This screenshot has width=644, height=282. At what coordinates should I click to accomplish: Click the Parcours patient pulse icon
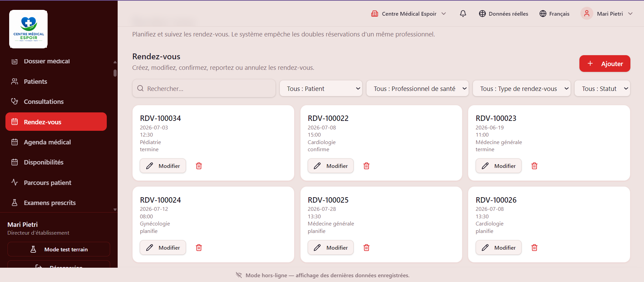point(15,182)
